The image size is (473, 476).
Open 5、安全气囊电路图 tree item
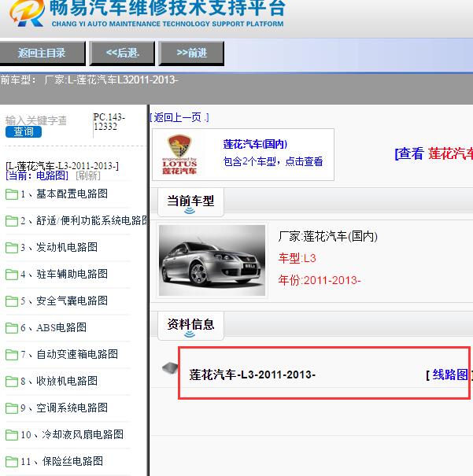(x=64, y=301)
